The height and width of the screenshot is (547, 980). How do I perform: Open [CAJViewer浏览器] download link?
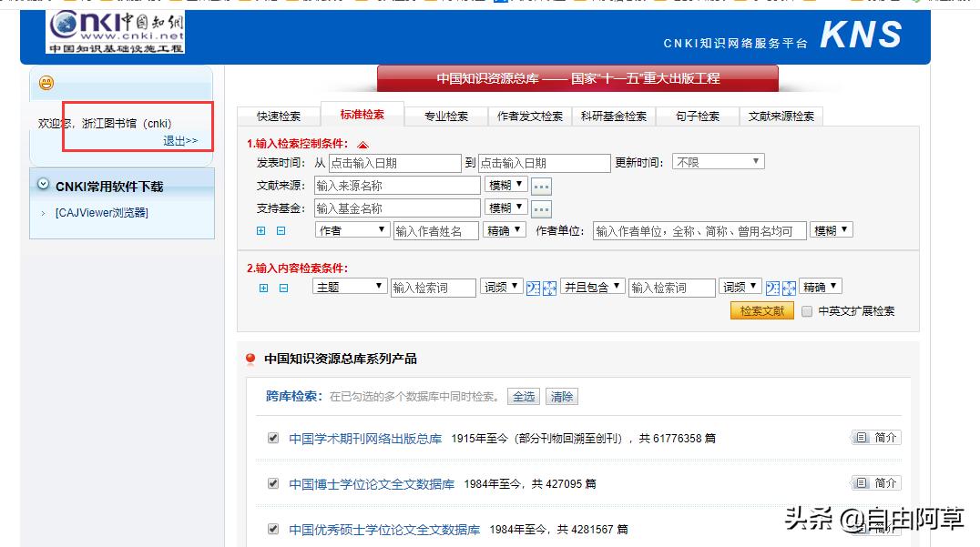[102, 213]
